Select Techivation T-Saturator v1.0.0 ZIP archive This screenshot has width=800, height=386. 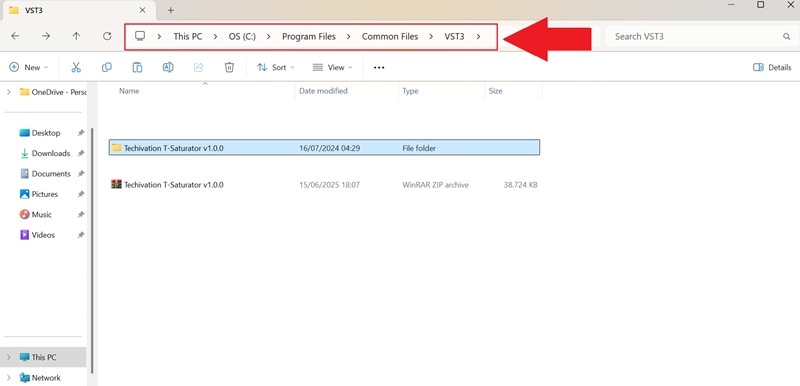click(324, 185)
